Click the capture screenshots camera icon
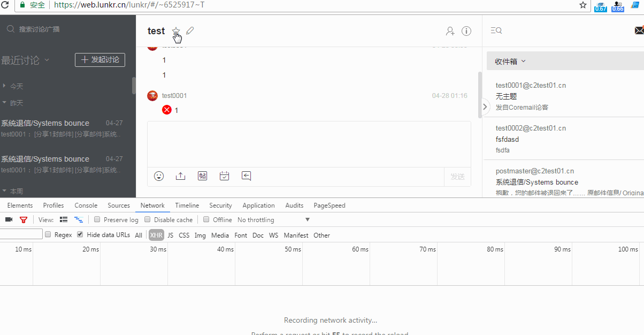Image resolution: width=644 pixels, height=335 pixels. (9, 220)
